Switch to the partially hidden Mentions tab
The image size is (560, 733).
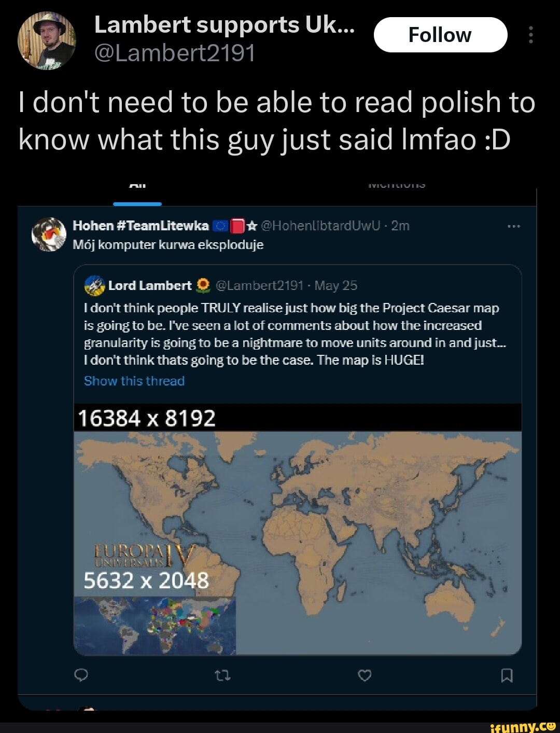(397, 185)
